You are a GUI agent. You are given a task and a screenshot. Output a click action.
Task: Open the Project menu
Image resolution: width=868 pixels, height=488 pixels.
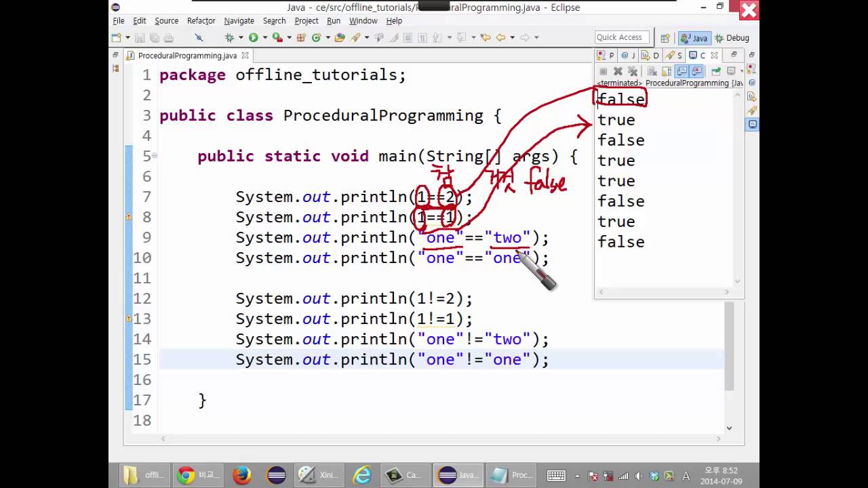pos(307,21)
